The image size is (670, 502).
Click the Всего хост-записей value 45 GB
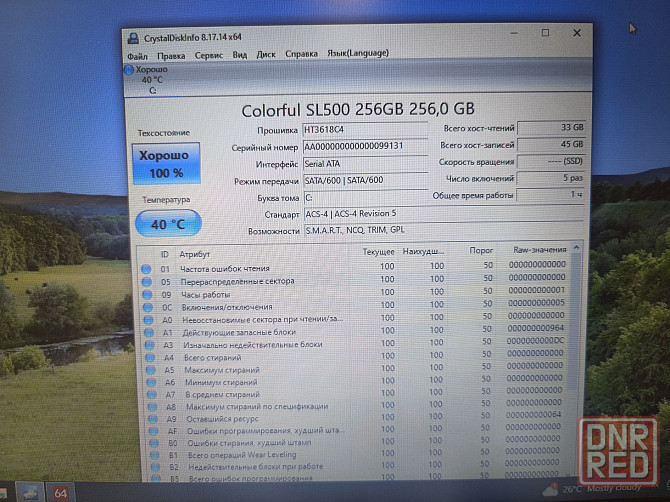(551, 144)
